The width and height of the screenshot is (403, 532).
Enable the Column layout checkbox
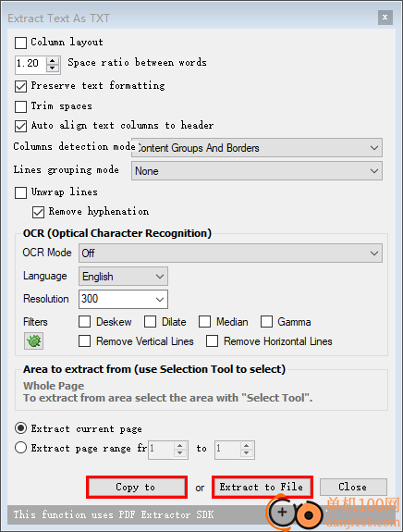point(20,43)
